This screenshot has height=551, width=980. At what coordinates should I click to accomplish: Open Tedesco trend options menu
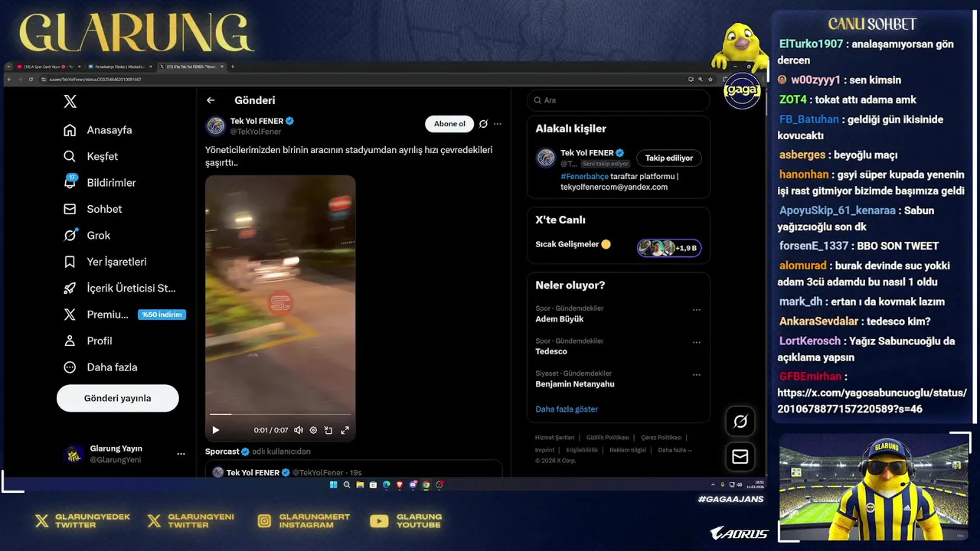pyautogui.click(x=697, y=342)
